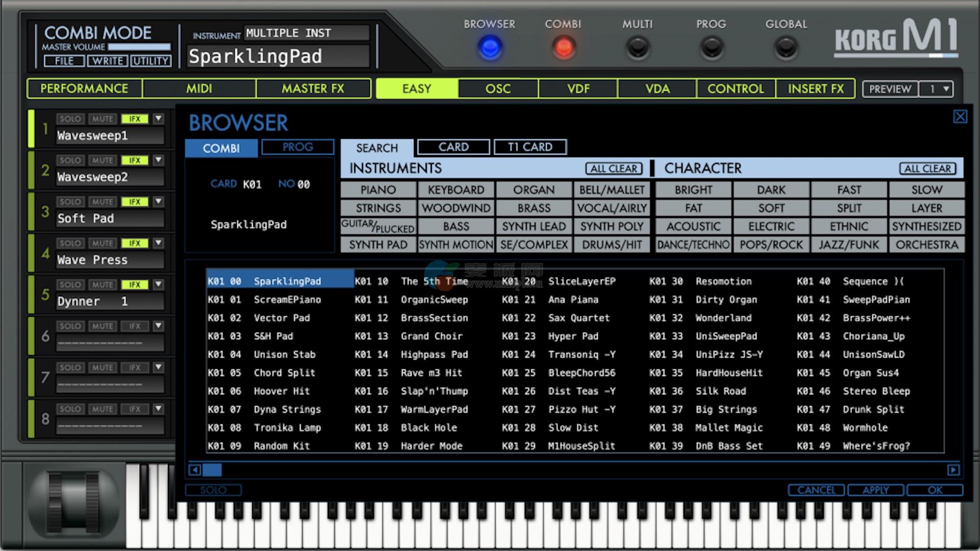
Task: Solo timbre 1 Wavesweep1
Action: (x=70, y=119)
